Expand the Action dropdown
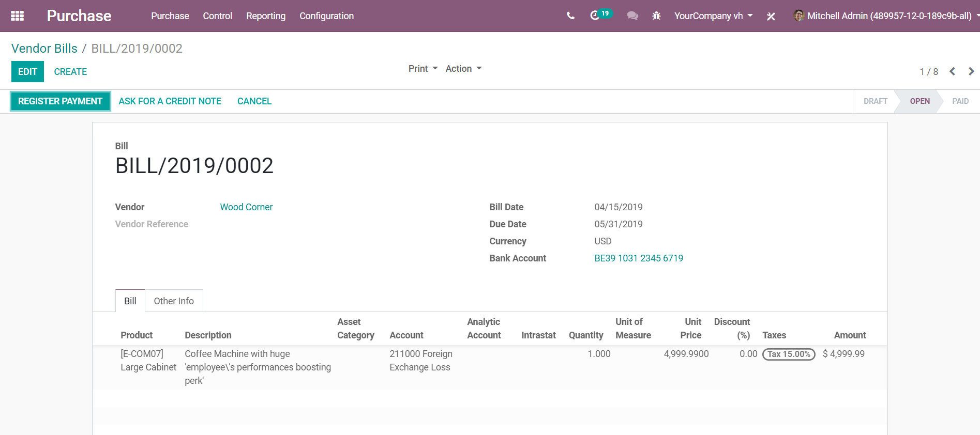The image size is (980, 435). (463, 69)
